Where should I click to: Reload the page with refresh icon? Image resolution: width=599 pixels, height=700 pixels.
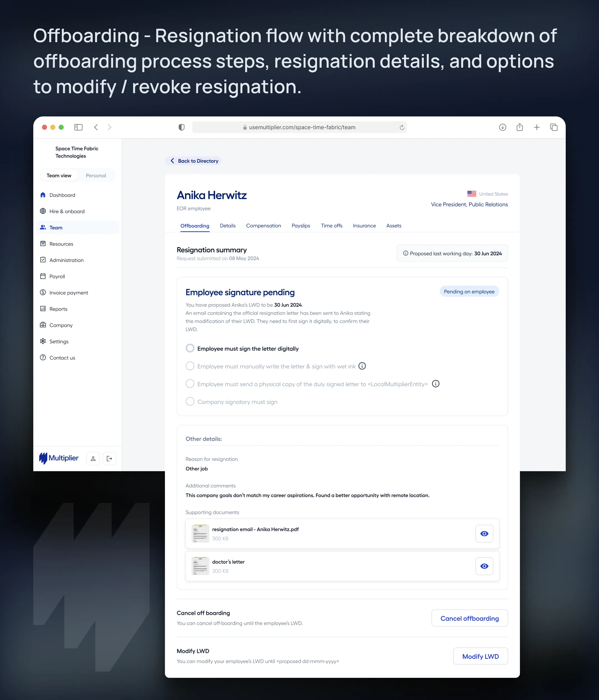[x=402, y=127]
